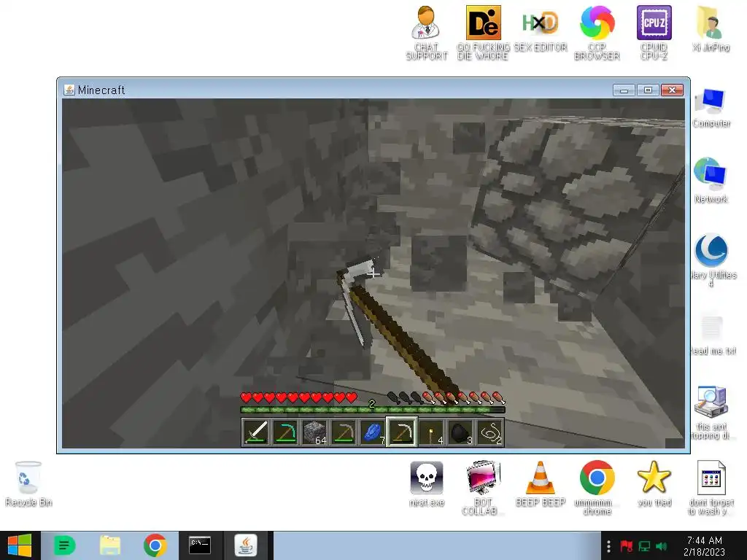Select the coal stack of 3
This screenshot has height=560, width=747.
(460, 432)
